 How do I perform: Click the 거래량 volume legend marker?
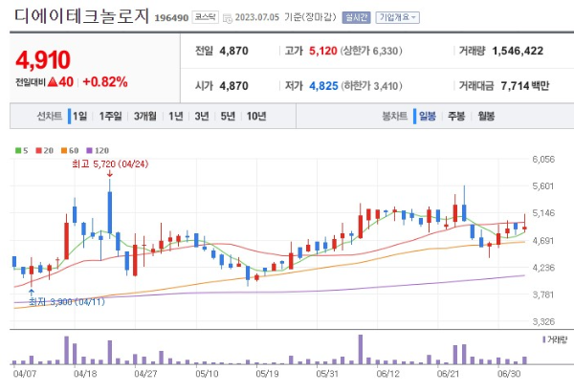pyautogui.click(x=555, y=340)
